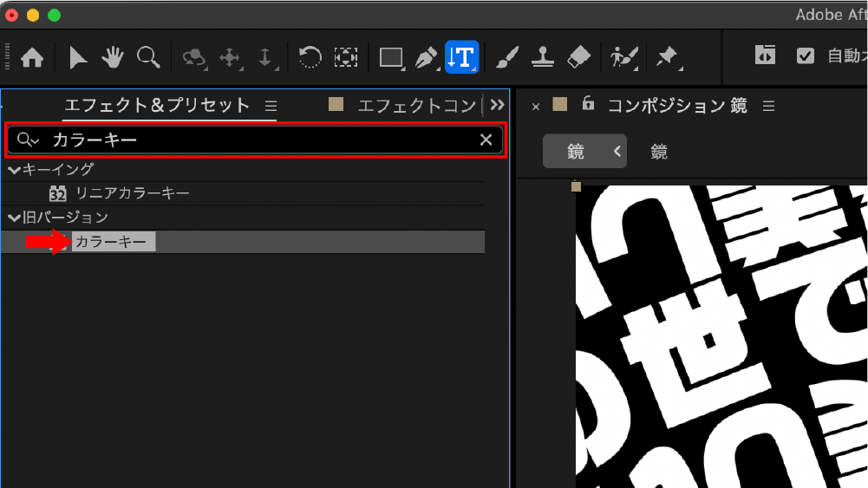Close the コンポジション 鏡 panel tab

click(x=535, y=107)
